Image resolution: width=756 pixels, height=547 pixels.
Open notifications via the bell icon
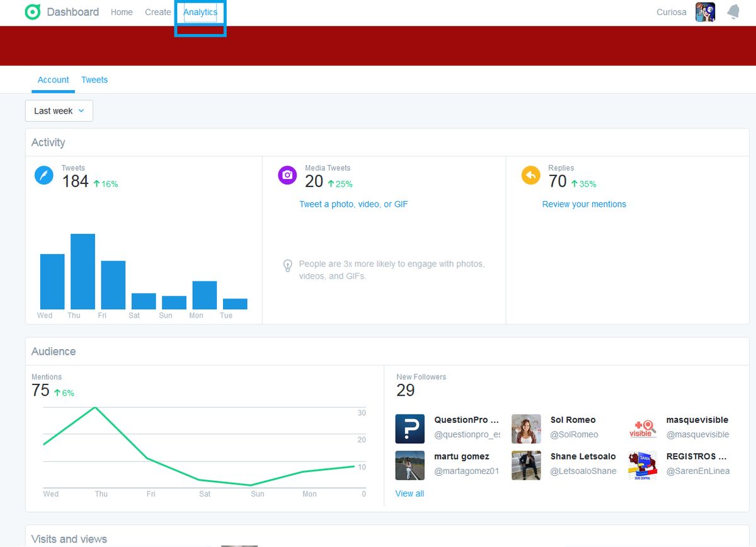coord(733,11)
